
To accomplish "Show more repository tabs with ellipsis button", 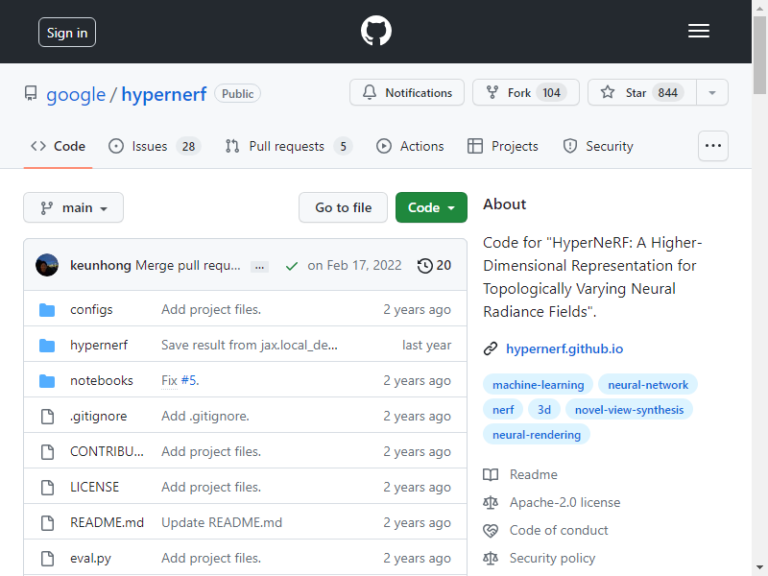I will coord(713,146).
